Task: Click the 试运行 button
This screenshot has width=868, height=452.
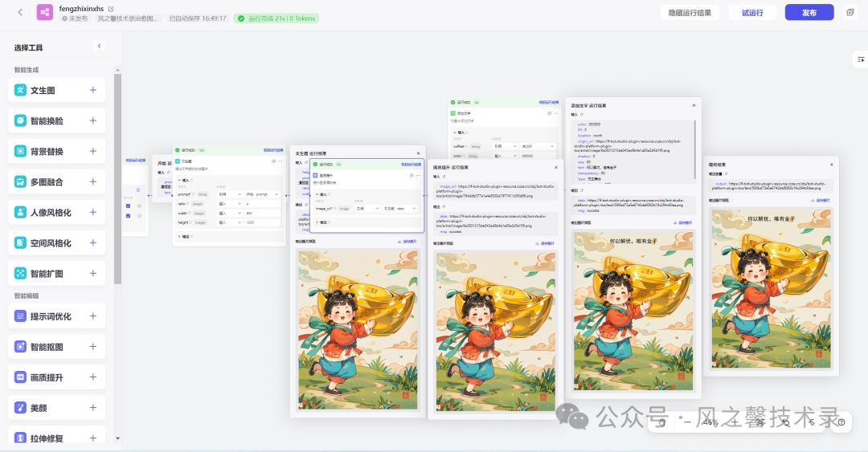Action: [752, 13]
